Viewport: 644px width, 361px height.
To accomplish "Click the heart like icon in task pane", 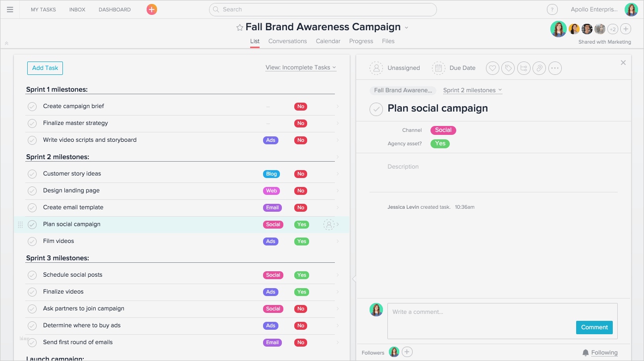I will tap(492, 68).
